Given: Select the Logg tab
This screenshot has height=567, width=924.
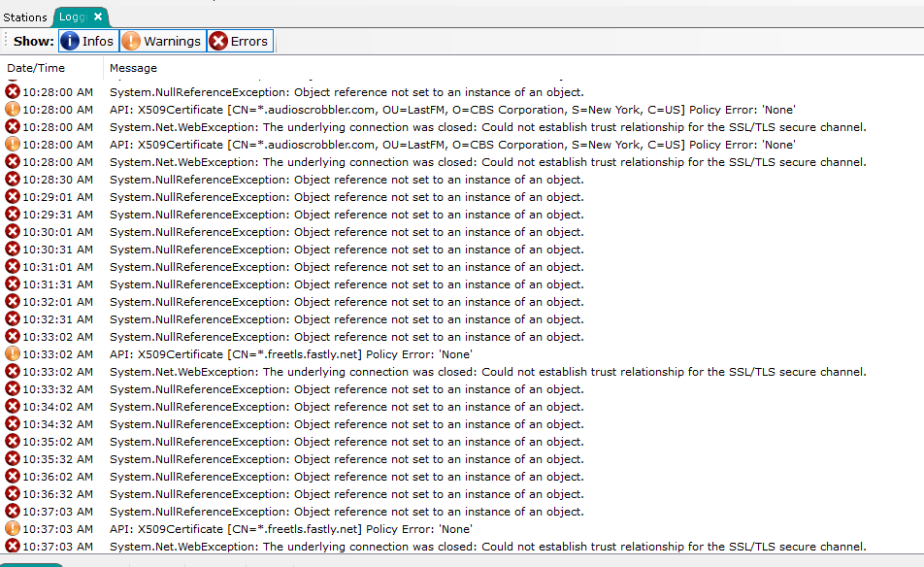Looking at the screenshot, I should coord(73,17).
